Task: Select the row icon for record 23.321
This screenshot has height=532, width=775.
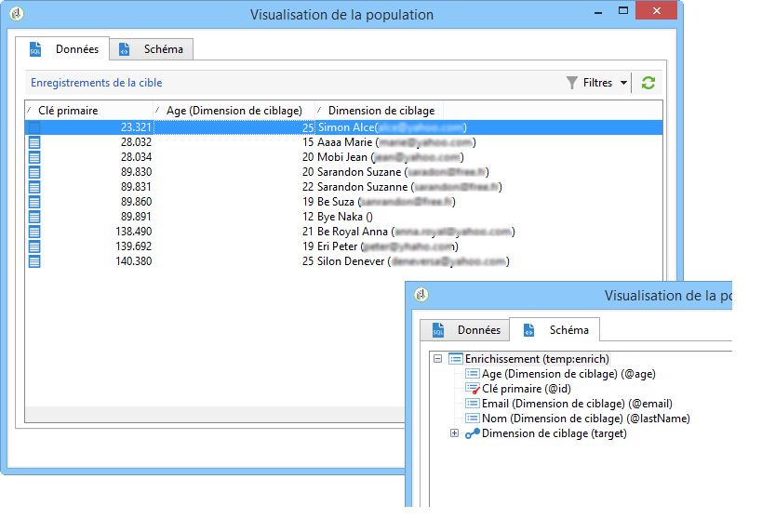Action: [34, 127]
